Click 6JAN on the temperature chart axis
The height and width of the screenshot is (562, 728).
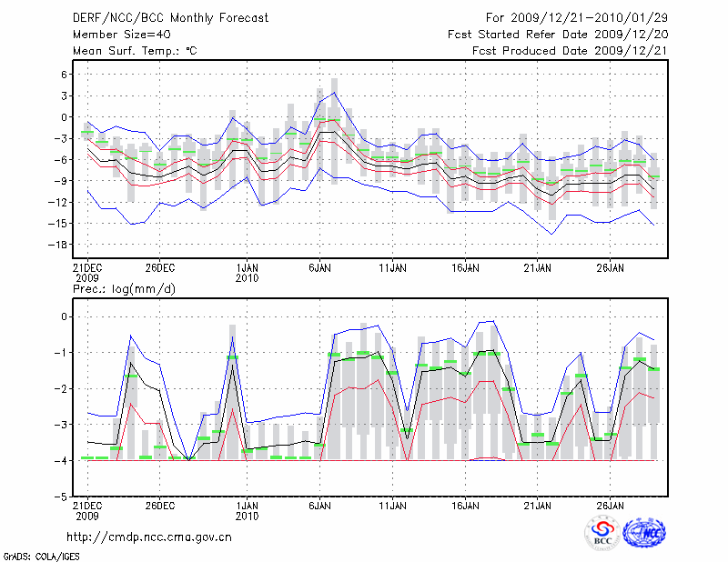click(x=318, y=268)
